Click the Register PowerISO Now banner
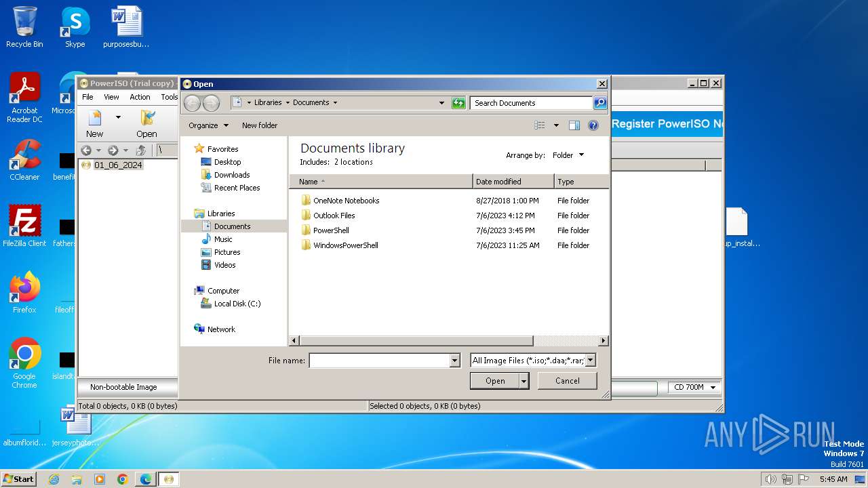Image resolution: width=868 pixels, height=488 pixels. (668, 124)
